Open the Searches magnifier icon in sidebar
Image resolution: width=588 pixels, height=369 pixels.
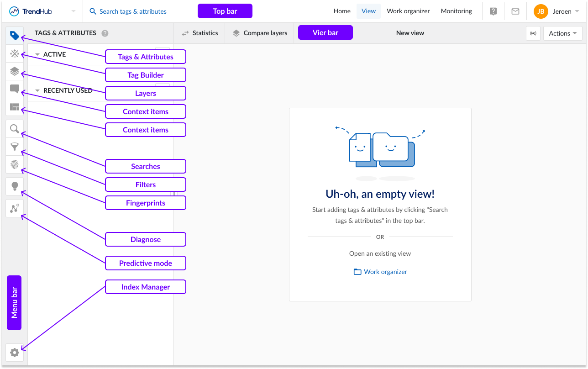(15, 129)
